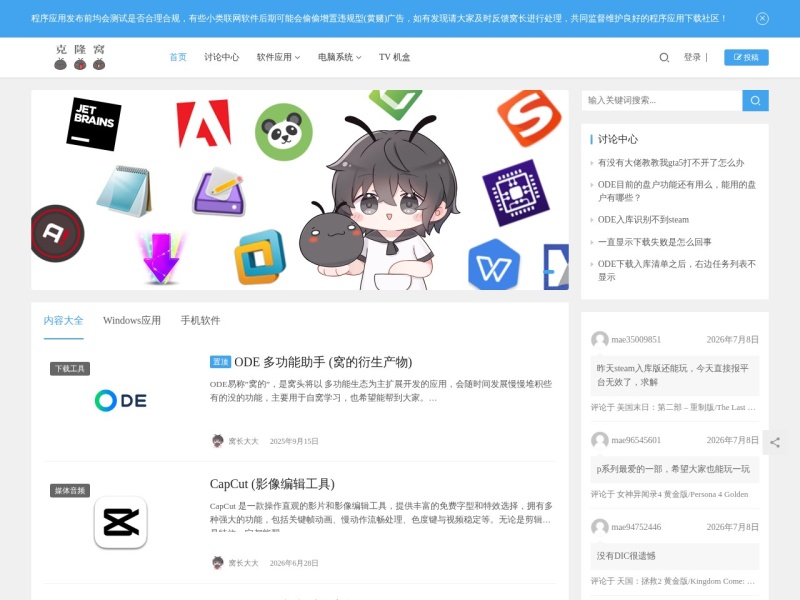
Task: Select the 内容大全 tab
Action: (63, 320)
